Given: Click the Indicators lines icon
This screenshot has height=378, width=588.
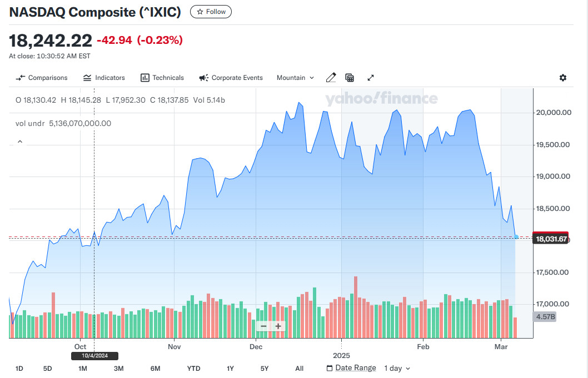Looking at the screenshot, I should [87, 78].
